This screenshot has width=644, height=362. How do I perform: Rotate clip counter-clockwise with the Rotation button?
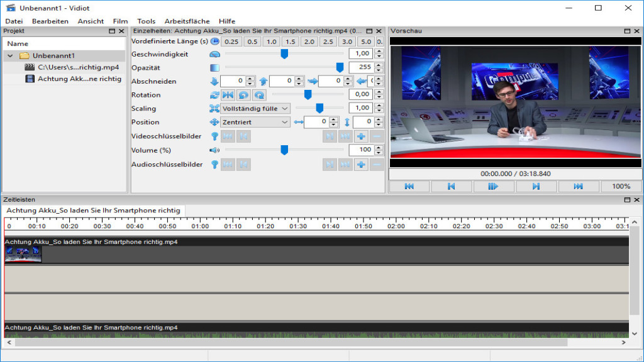(243, 95)
